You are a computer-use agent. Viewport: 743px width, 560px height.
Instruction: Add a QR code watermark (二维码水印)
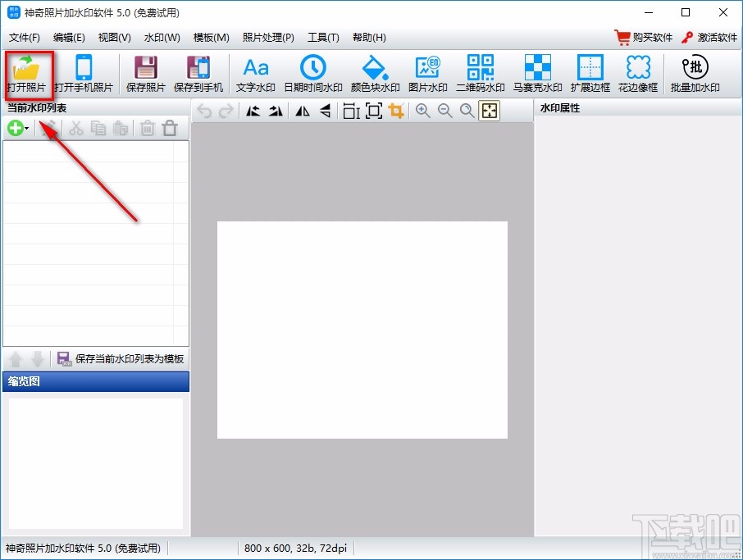click(481, 74)
